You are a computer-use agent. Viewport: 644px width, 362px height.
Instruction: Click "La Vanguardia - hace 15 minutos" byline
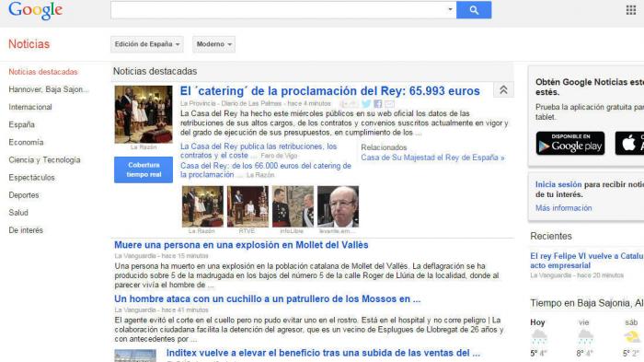point(161,256)
